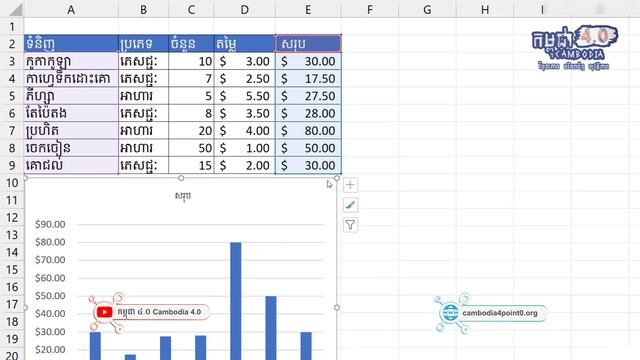The width and height of the screenshot is (640, 360).
Task: Click chart top-center resize handle
Action: pyautogui.click(x=181, y=178)
